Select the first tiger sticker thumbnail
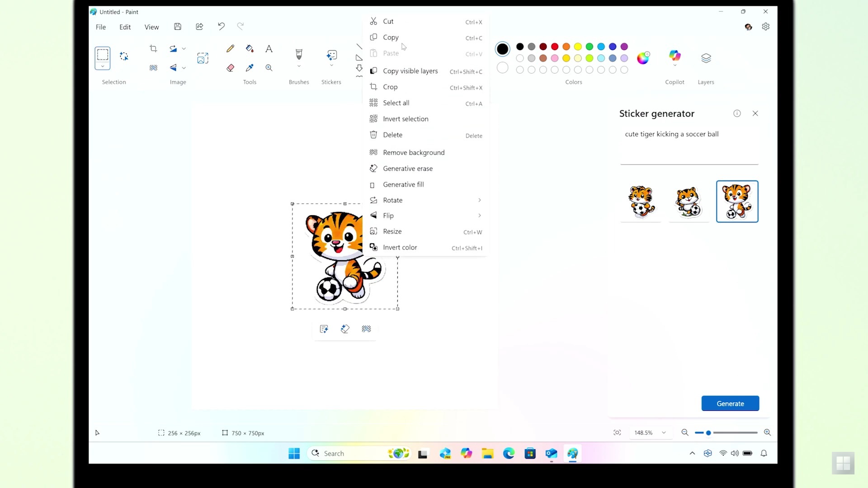 click(x=641, y=202)
